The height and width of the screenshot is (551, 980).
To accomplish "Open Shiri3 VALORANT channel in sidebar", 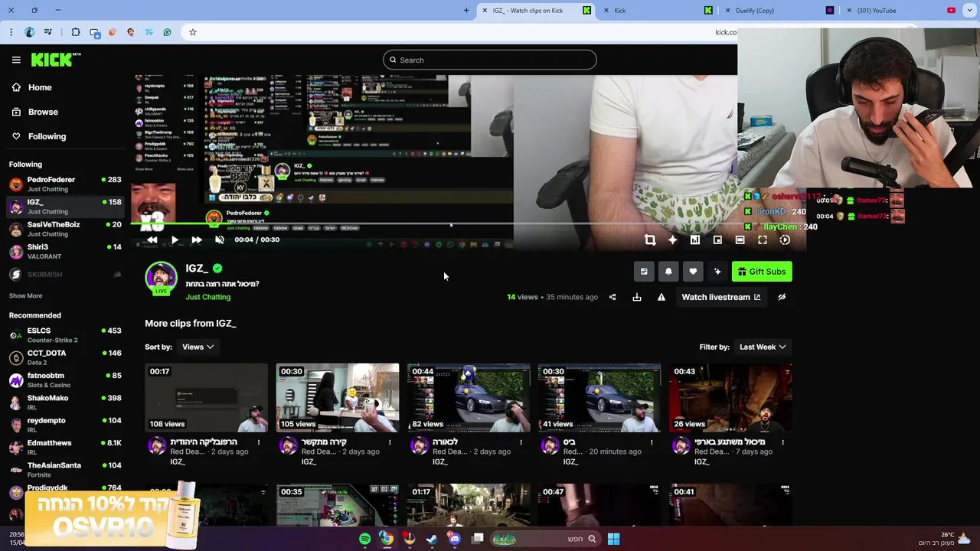I will click(x=65, y=251).
